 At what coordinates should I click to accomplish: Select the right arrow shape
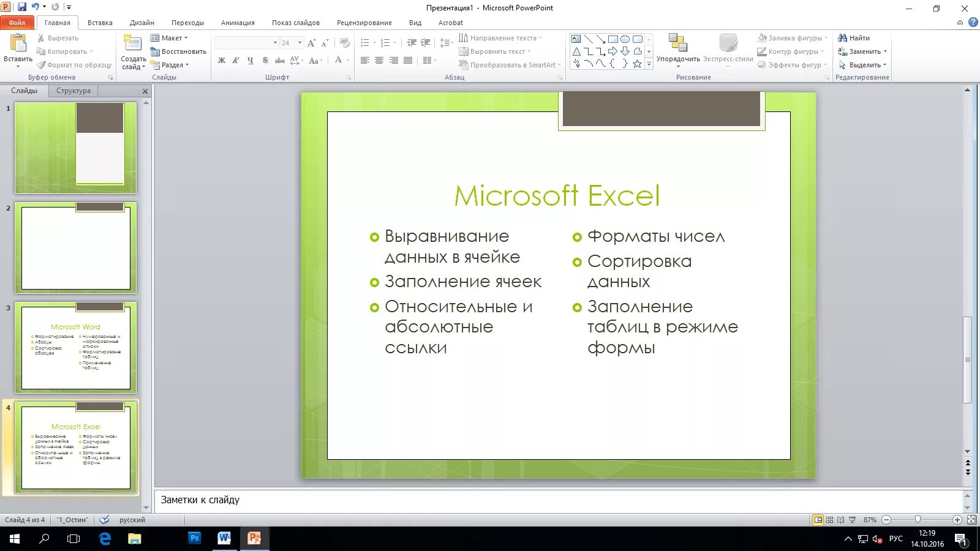[612, 51]
